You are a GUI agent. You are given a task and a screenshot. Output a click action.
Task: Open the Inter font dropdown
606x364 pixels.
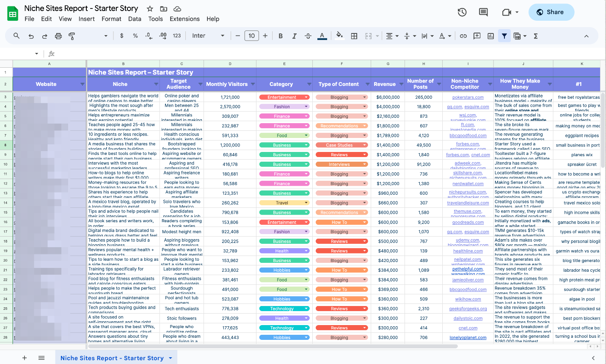pos(208,36)
